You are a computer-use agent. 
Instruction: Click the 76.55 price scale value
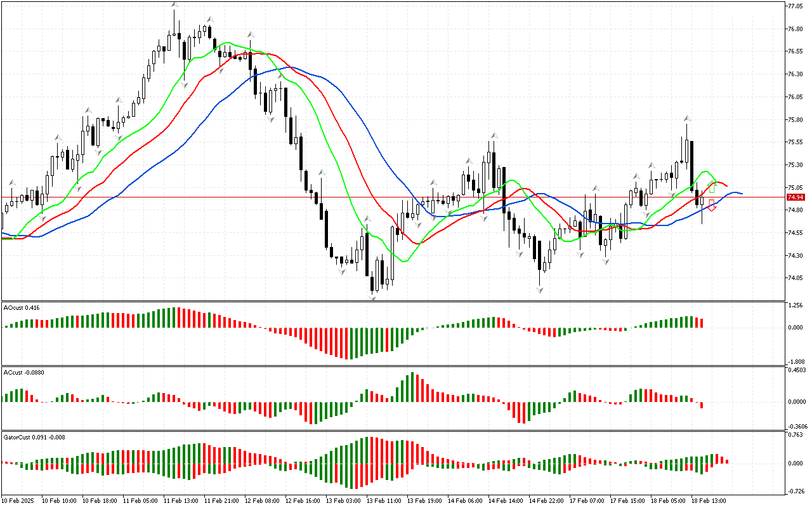(x=796, y=51)
